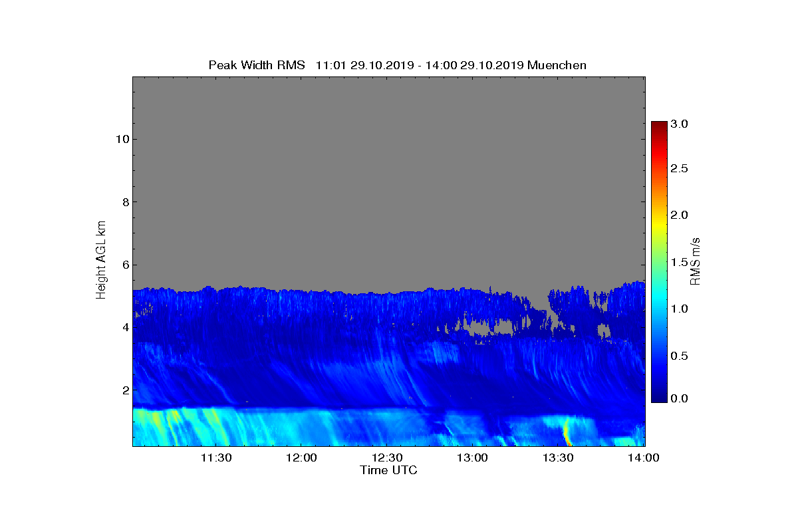Click the '13:30' time axis label
Screen dimensions: 798x532
tap(559, 458)
